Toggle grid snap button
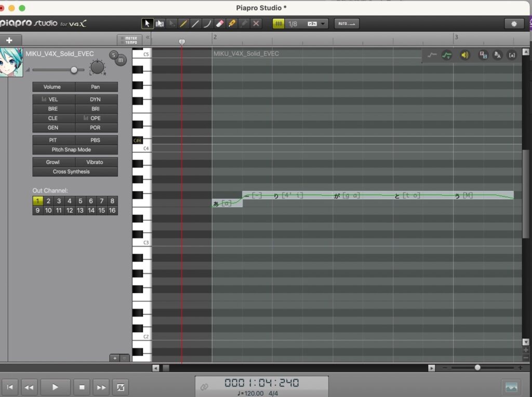 click(279, 24)
